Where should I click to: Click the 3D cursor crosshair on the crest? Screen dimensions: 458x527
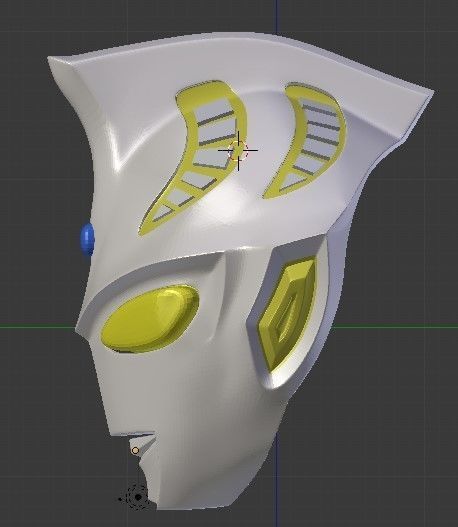point(238,151)
